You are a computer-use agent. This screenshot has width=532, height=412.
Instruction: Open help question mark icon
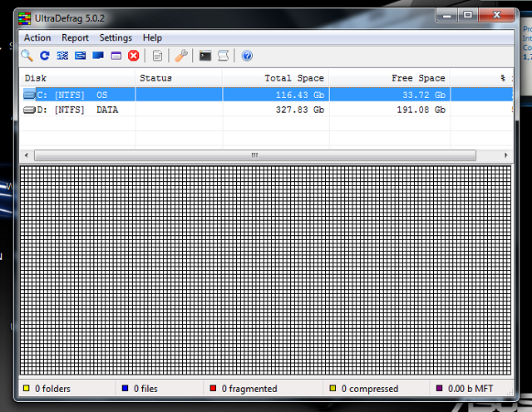(x=247, y=56)
